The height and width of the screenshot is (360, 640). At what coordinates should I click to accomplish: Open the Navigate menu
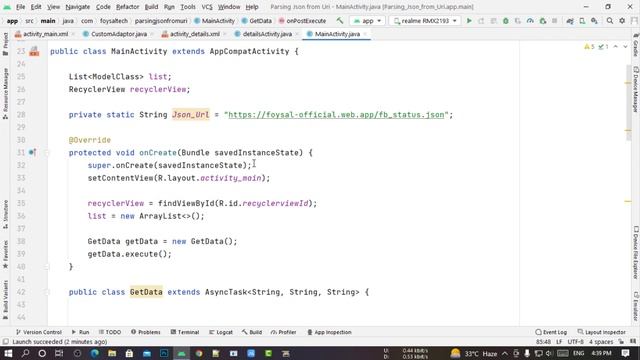click(x=78, y=7)
